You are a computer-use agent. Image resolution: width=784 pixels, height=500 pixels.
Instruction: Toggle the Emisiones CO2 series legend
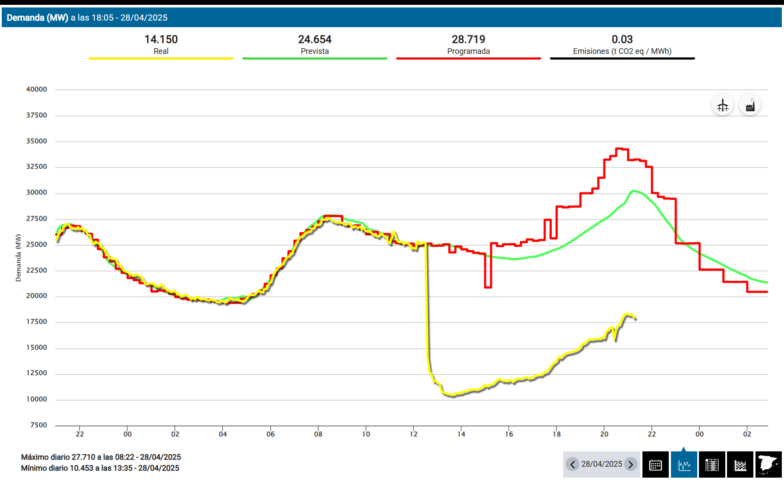click(622, 50)
